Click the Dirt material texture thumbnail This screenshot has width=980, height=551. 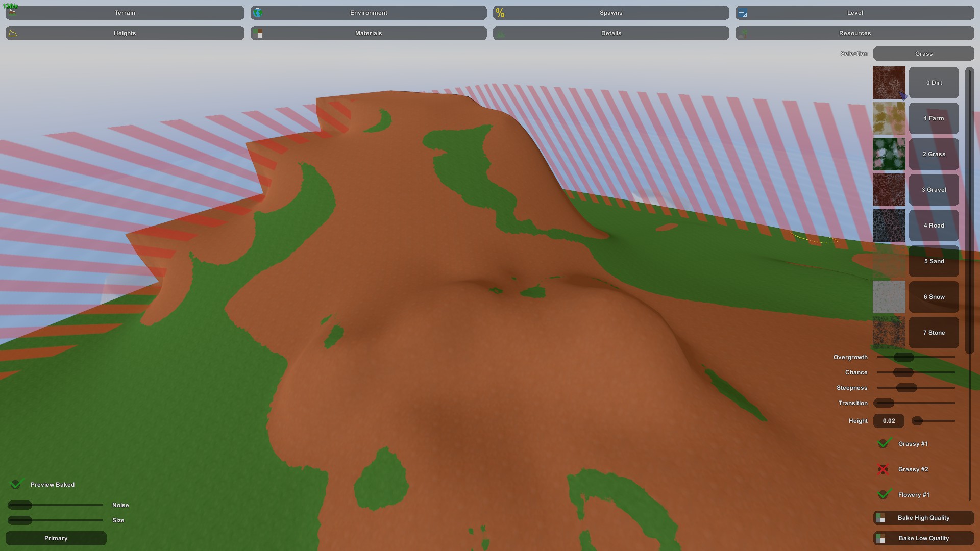point(889,83)
